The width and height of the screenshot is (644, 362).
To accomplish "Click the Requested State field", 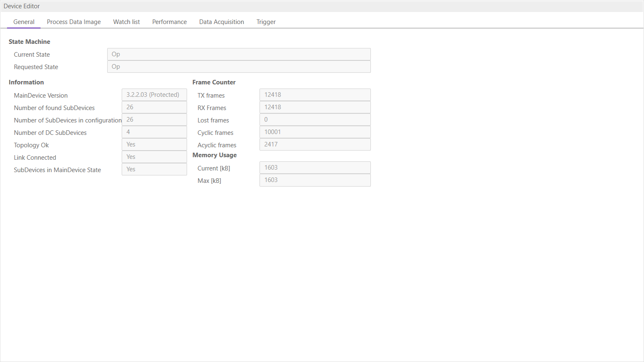I will [x=238, y=67].
